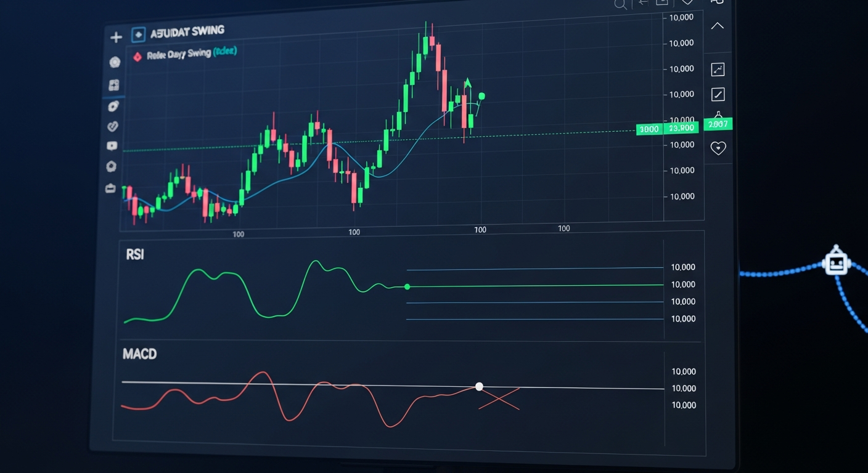The image size is (868, 473).
Task: Click the heart favorite icon on right
Action: pos(718,148)
